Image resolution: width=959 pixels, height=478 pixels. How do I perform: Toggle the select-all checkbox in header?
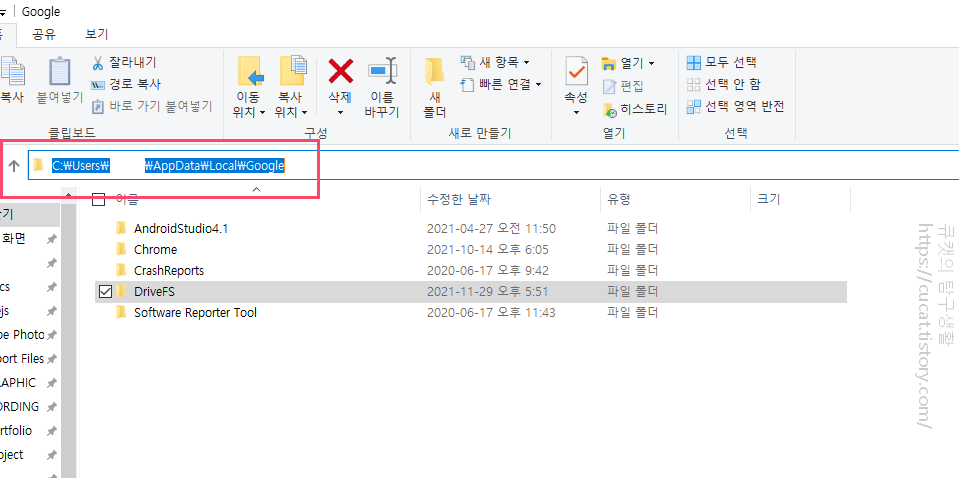tap(98, 199)
